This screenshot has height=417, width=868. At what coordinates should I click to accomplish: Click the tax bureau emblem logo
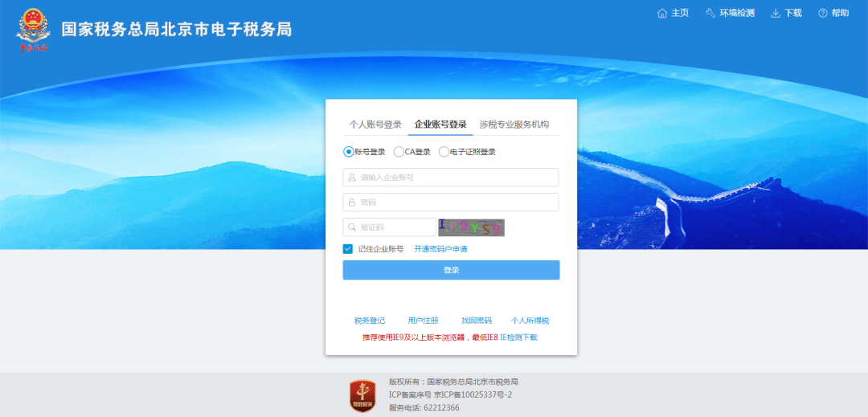[33, 30]
